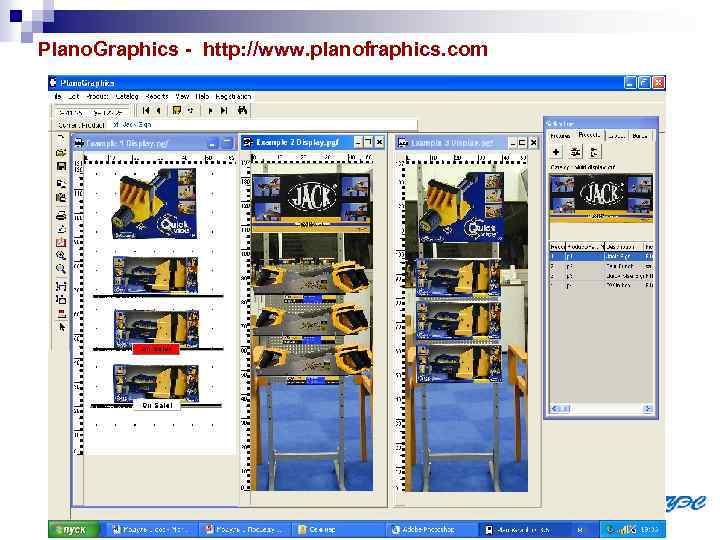Click the first column header in catalog list
The width and height of the screenshot is (720, 540).
557,247
